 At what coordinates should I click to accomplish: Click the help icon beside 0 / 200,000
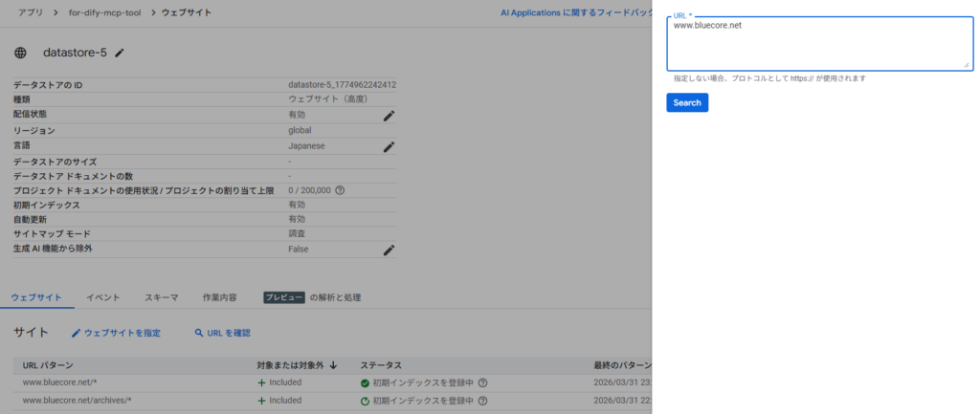(x=340, y=190)
